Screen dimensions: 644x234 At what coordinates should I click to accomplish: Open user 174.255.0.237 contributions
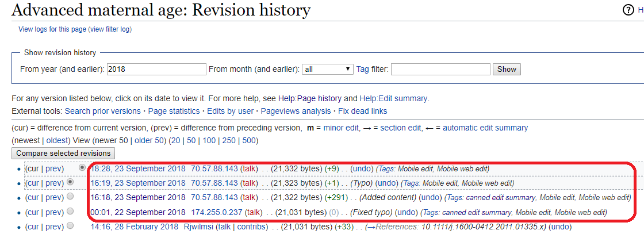click(217, 212)
